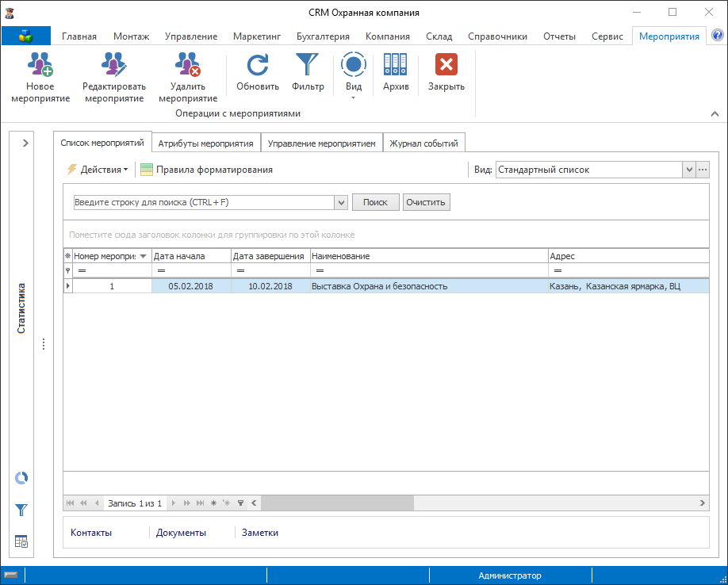This screenshot has height=585, width=728.
Task: Click the Очистить button
Action: coord(426,202)
